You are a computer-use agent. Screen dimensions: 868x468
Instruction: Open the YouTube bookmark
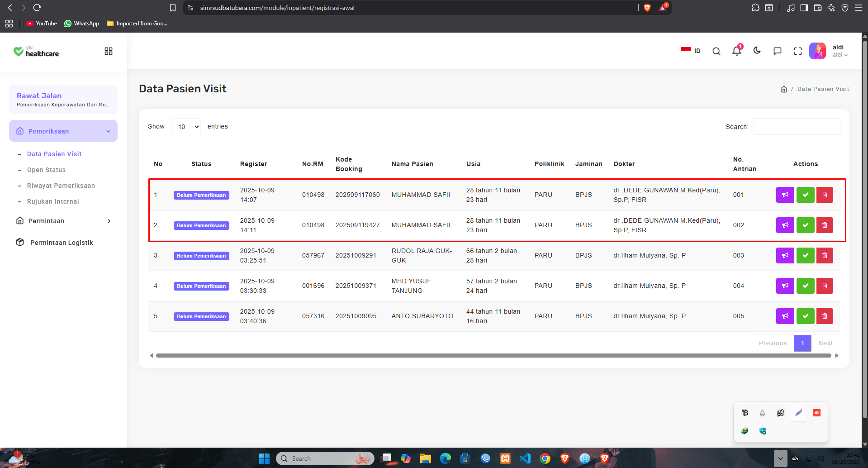point(42,24)
